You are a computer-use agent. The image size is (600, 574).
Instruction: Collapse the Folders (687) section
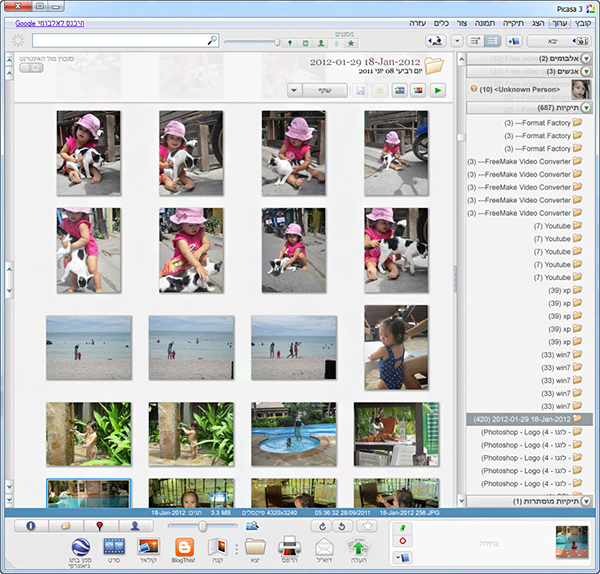[585, 108]
